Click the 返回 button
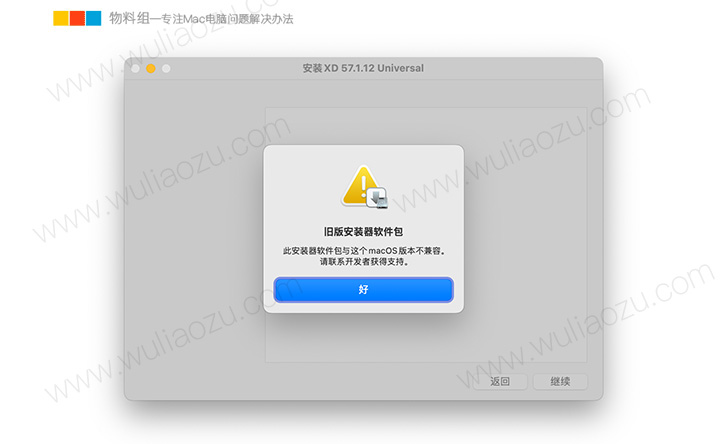The height and width of the screenshot is (444, 720). 500,382
